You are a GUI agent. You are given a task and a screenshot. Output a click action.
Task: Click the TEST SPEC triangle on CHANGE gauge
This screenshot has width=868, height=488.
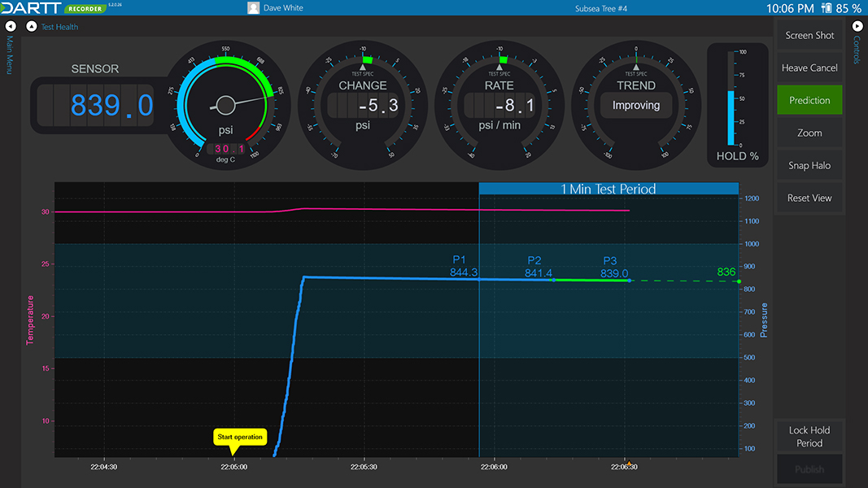coord(363,68)
